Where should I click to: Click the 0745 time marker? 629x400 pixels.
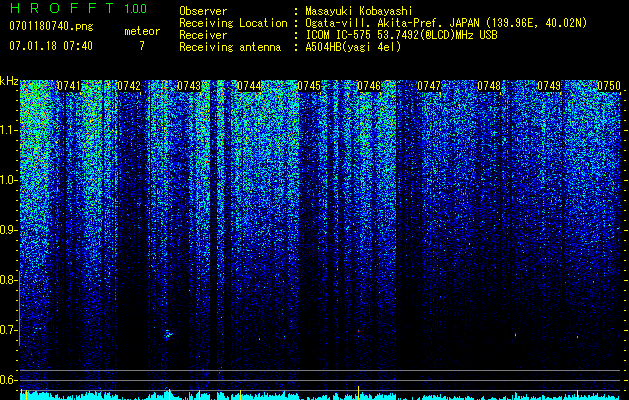click(x=309, y=86)
